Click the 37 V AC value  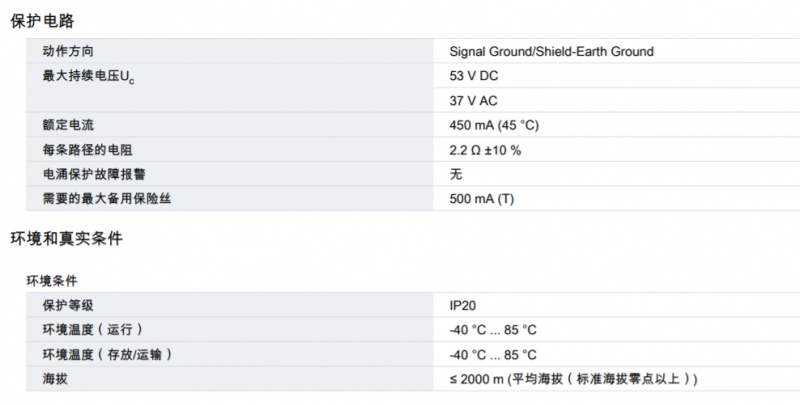click(473, 101)
